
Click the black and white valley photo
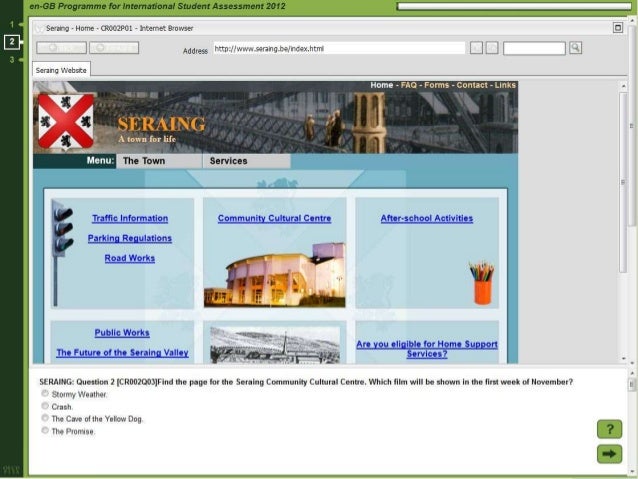tap(275, 345)
